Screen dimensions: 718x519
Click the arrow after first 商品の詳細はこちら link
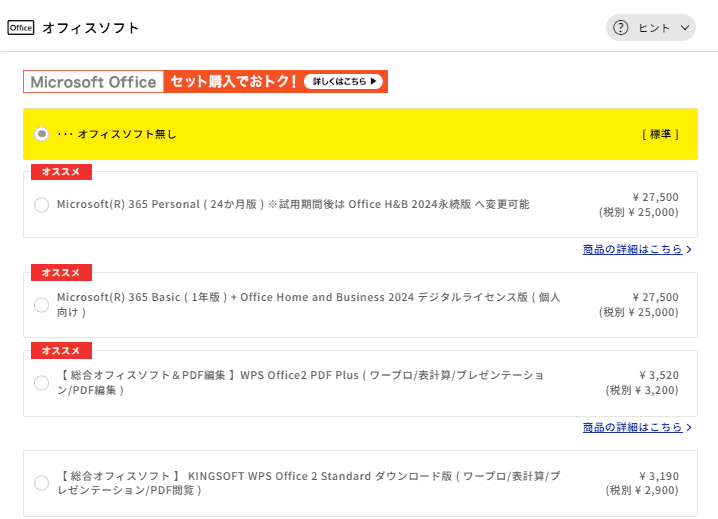pos(689,249)
